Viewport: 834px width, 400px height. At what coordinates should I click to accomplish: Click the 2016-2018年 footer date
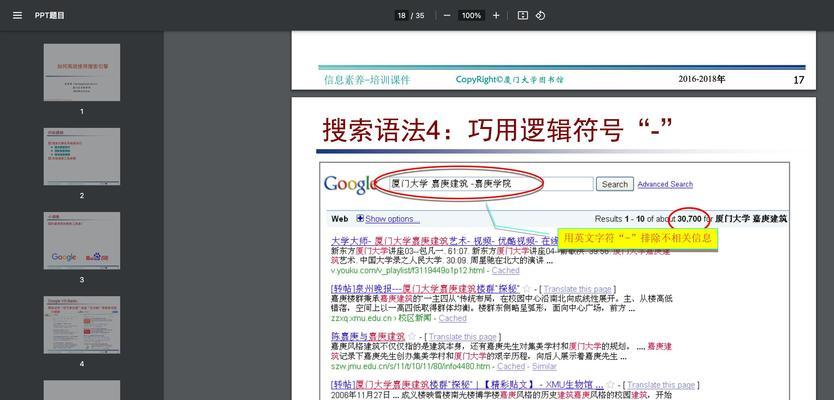(702, 79)
